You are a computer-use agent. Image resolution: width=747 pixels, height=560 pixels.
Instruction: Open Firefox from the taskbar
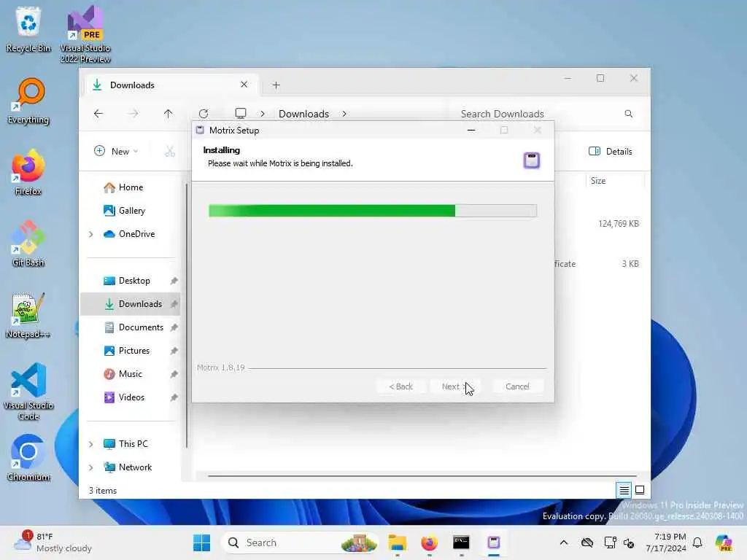pos(429,542)
